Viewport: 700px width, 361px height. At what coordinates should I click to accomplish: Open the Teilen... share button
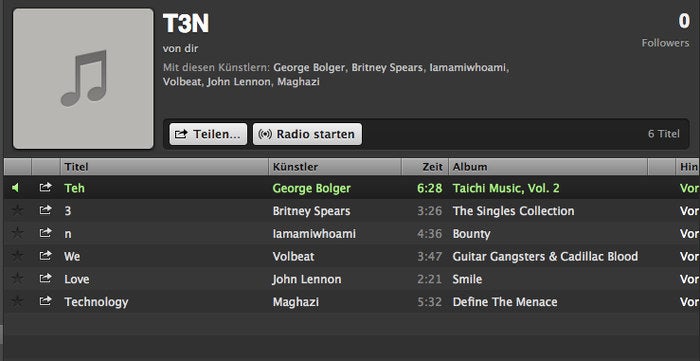point(208,134)
